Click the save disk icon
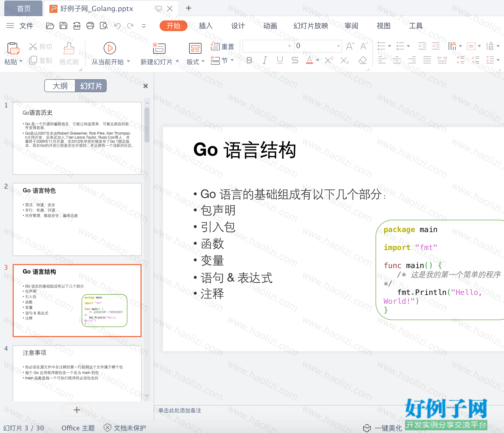Viewport: 504px width, 433px height. pyautogui.click(x=63, y=26)
